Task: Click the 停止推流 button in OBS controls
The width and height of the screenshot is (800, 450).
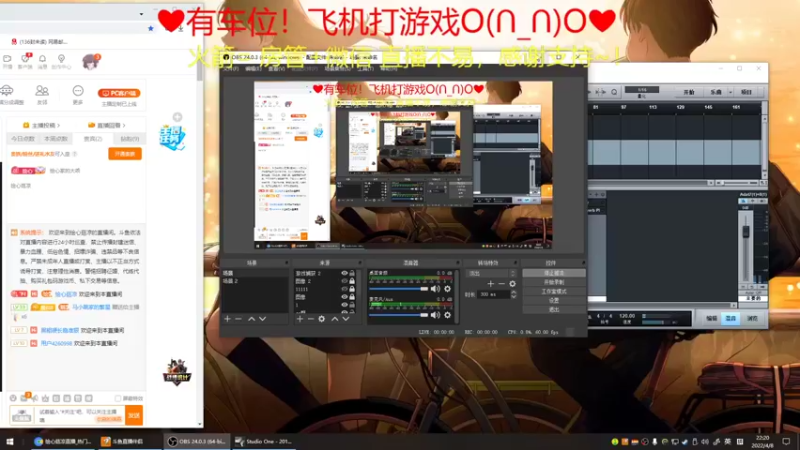Action: click(554, 273)
